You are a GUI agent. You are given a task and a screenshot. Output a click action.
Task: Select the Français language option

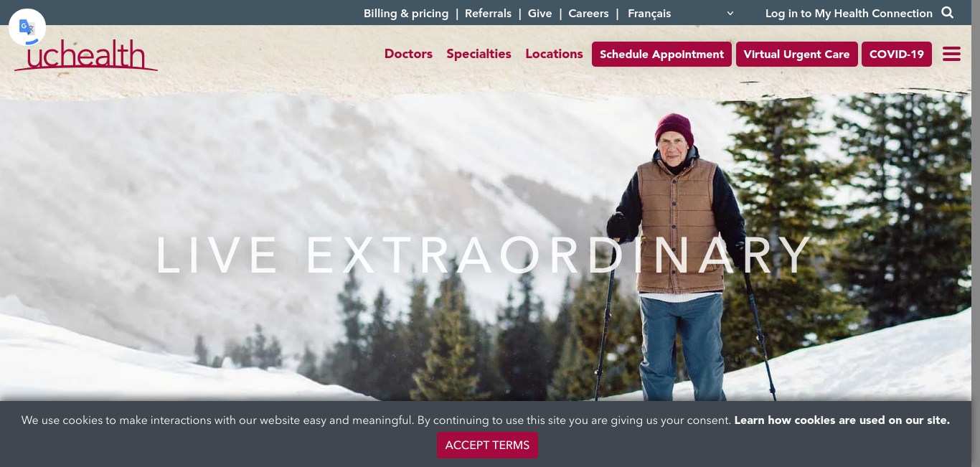[x=649, y=14]
